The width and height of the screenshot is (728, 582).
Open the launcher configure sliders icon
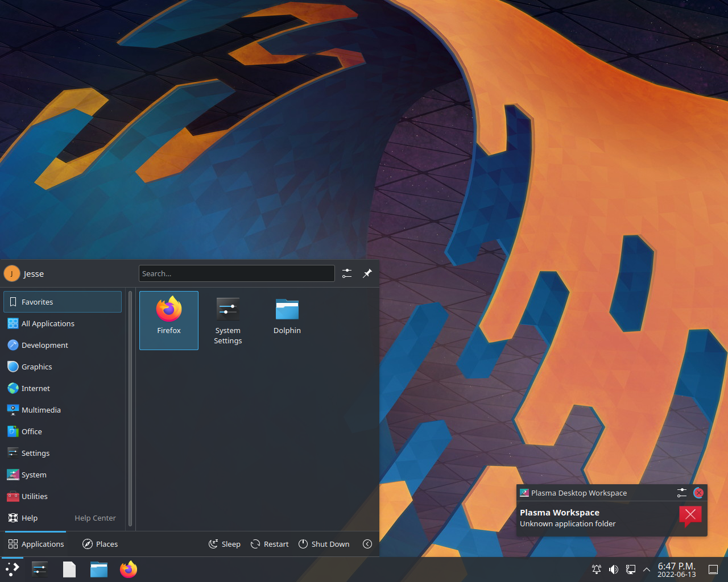point(347,273)
